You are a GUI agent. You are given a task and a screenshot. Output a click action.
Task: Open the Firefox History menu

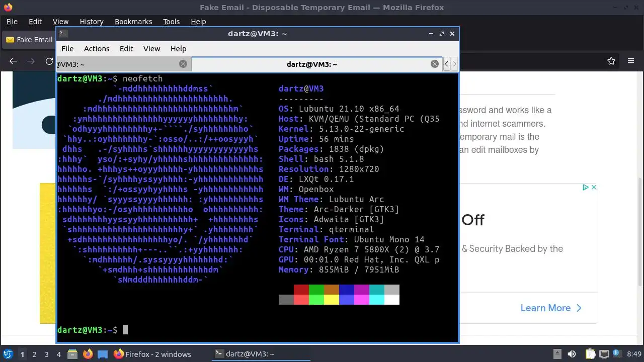[92, 22]
